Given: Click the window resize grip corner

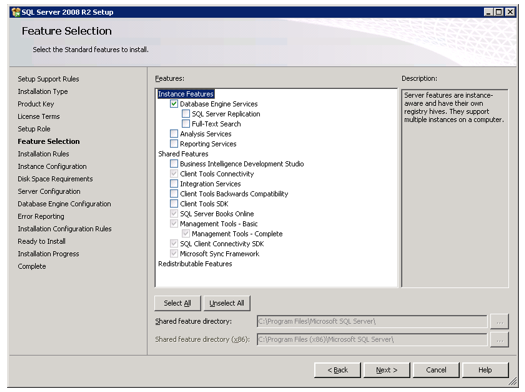Looking at the screenshot, I should coord(513,382).
